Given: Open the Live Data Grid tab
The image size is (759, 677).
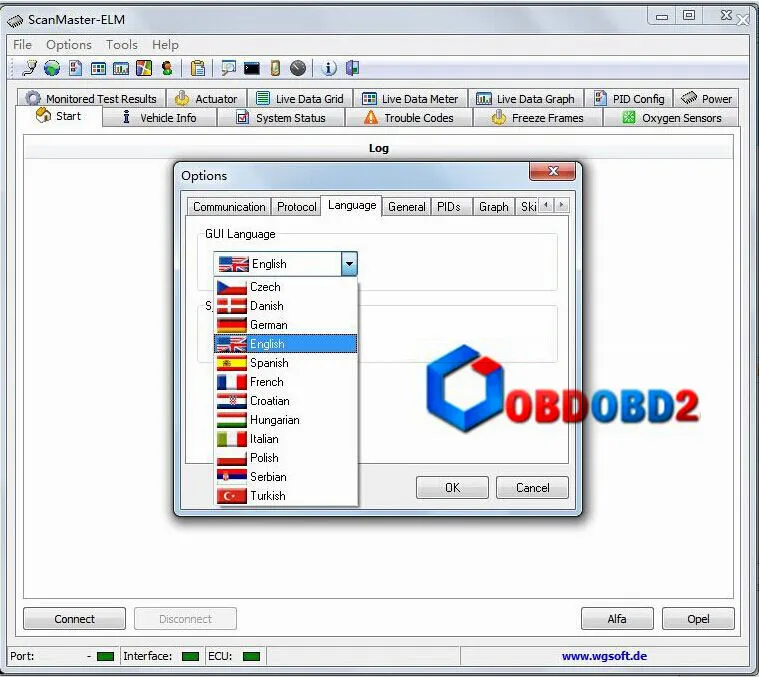Looking at the screenshot, I should pos(300,99).
